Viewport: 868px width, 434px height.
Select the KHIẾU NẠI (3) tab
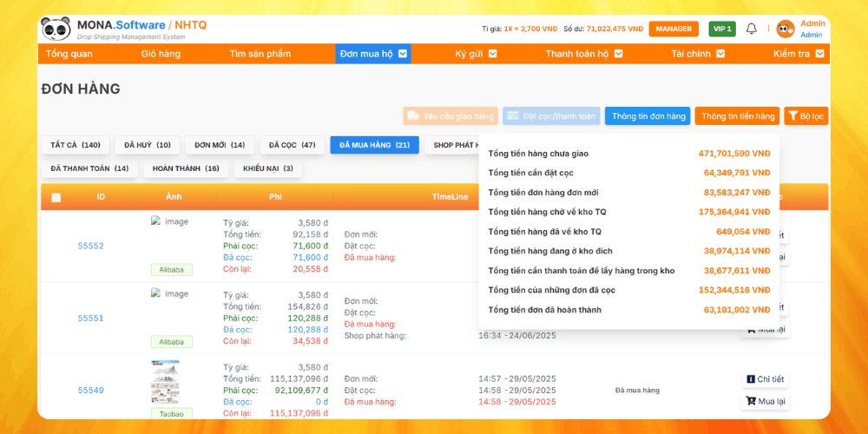(x=267, y=168)
